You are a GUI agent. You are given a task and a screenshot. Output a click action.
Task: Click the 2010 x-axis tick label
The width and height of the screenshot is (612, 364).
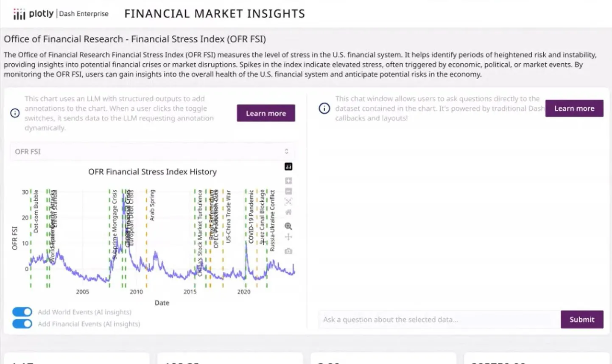[136, 292]
